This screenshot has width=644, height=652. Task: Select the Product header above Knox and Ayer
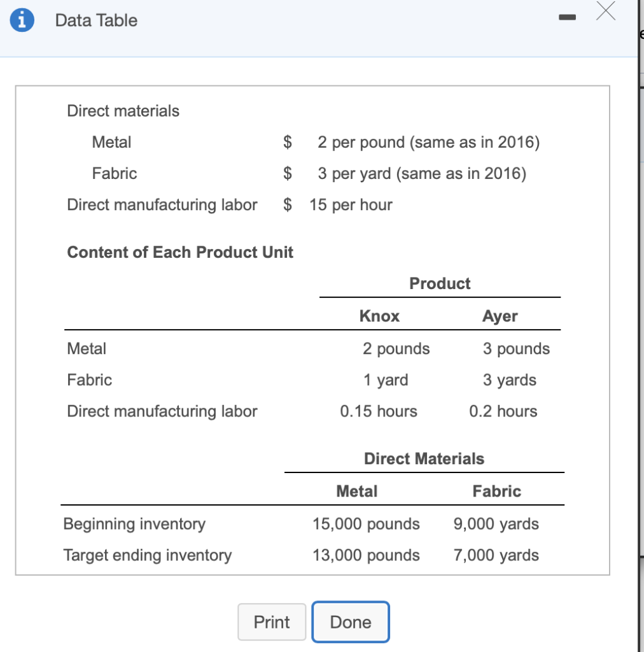[x=440, y=283]
